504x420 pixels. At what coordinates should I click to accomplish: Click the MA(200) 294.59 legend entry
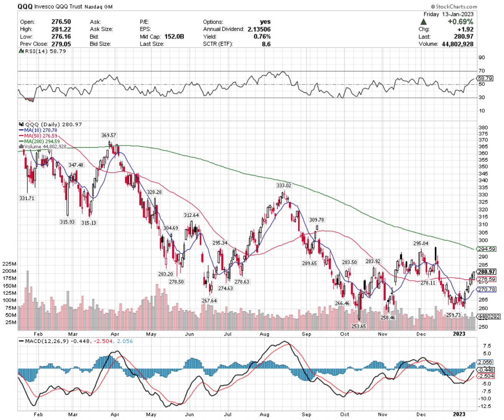[39, 141]
